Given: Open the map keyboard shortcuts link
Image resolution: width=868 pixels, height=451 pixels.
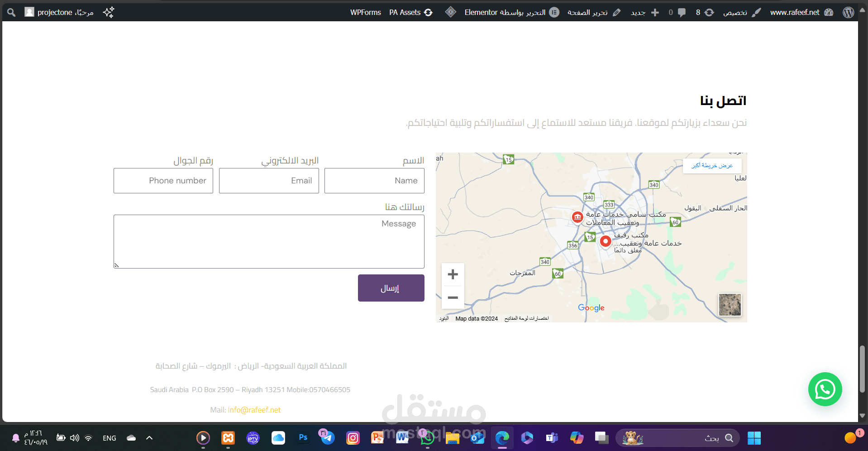Looking at the screenshot, I should (526, 318).
